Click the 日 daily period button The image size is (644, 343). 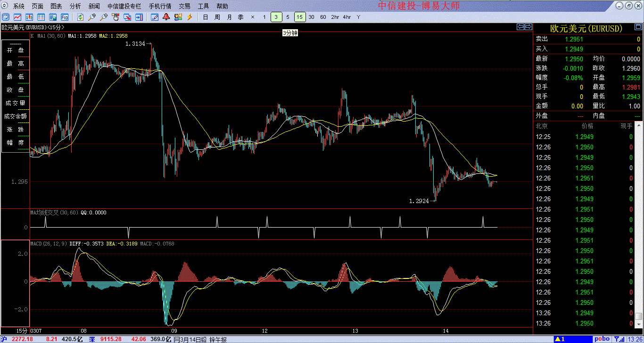click(205, 17)
